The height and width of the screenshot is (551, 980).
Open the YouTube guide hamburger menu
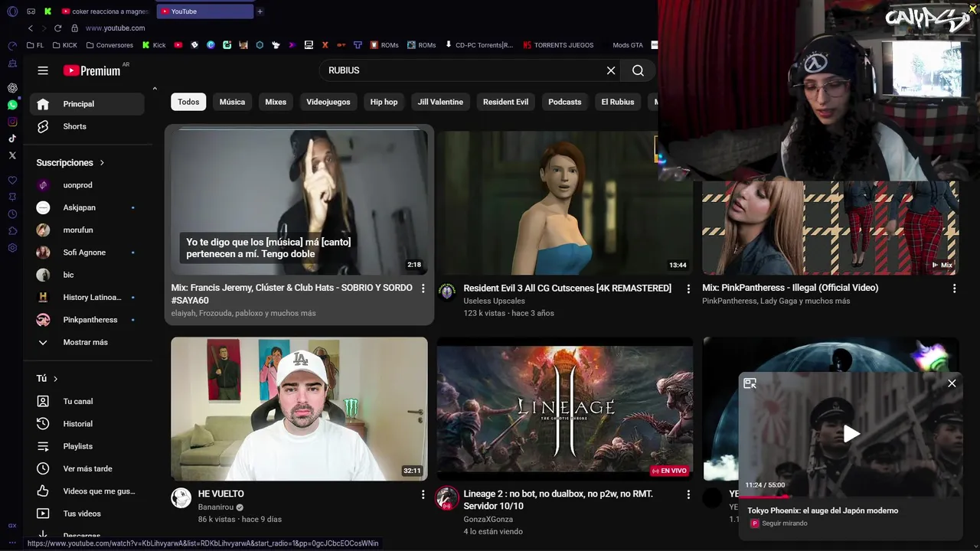[43, 70]
